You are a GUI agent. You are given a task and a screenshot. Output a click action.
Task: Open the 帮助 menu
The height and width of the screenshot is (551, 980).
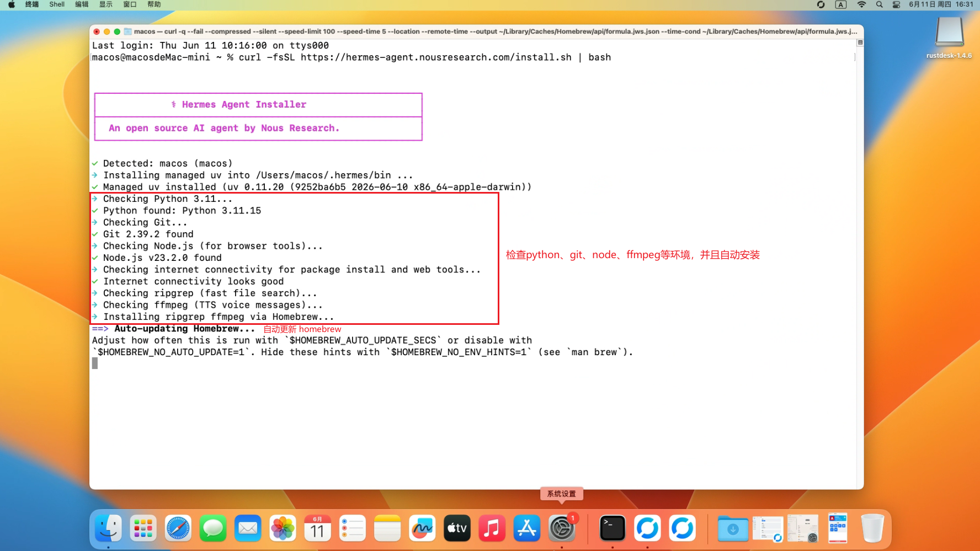pyautogui.click(x=155, y=4)
